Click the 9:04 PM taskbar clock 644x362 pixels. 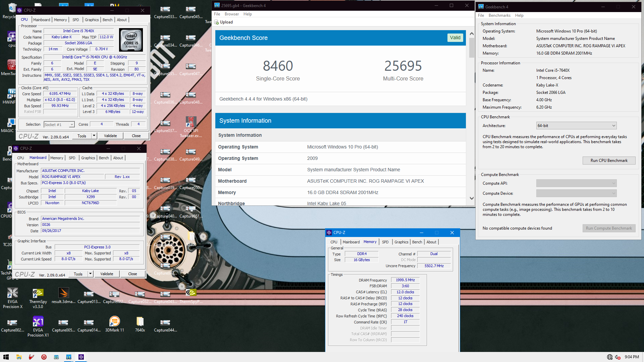632,357
